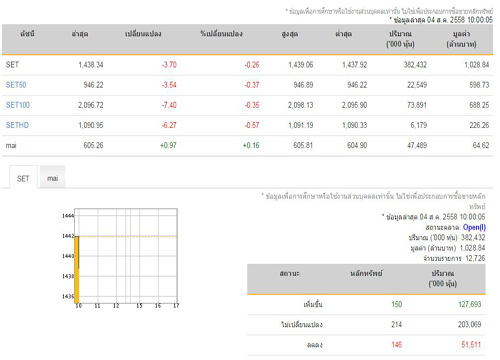Viewport: 500px width, 360px height.
Task: Click the SET index row label
Action: (12, 65)
